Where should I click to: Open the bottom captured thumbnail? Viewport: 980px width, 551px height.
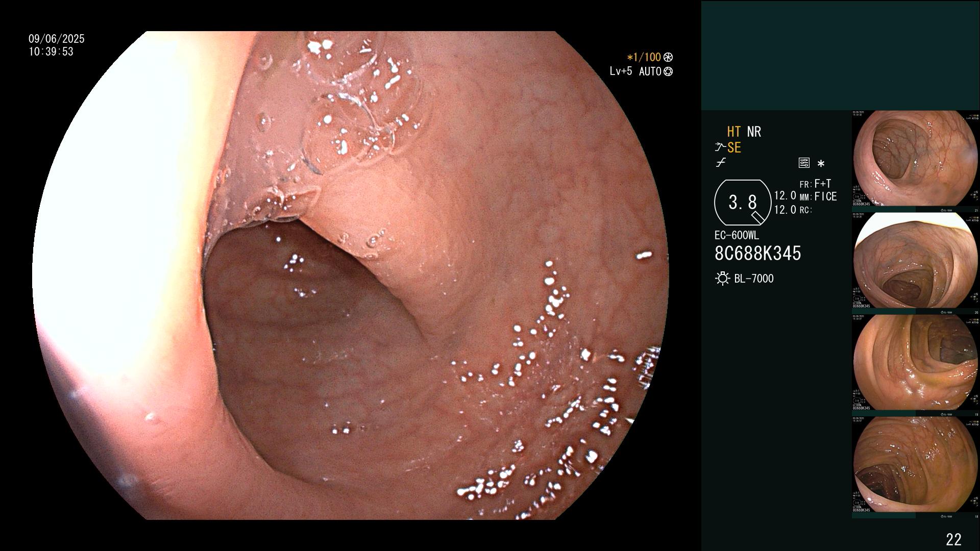[915, 465]
